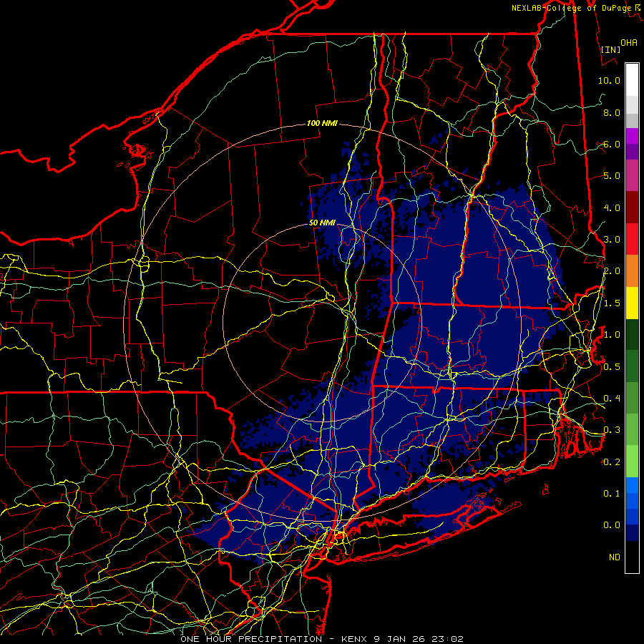Click the 5.0 legend value
Screen dimensions: 644x644
point(612,176)
